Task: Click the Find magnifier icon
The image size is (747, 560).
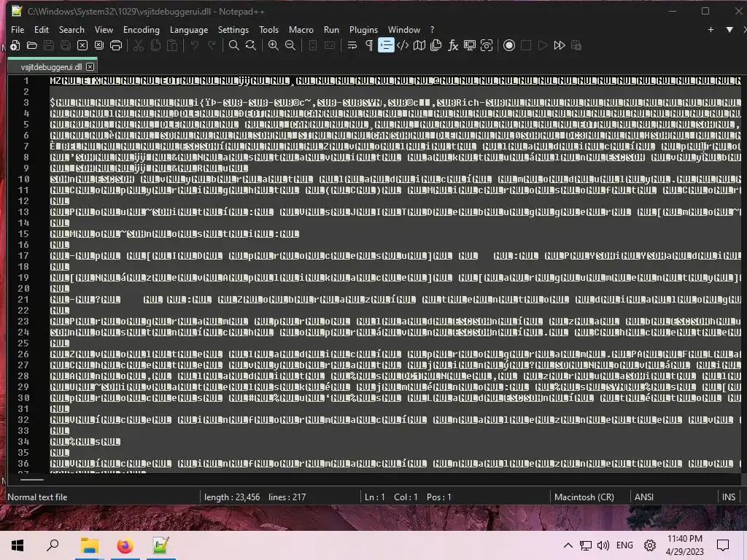Action: click(x=234, y=45)
